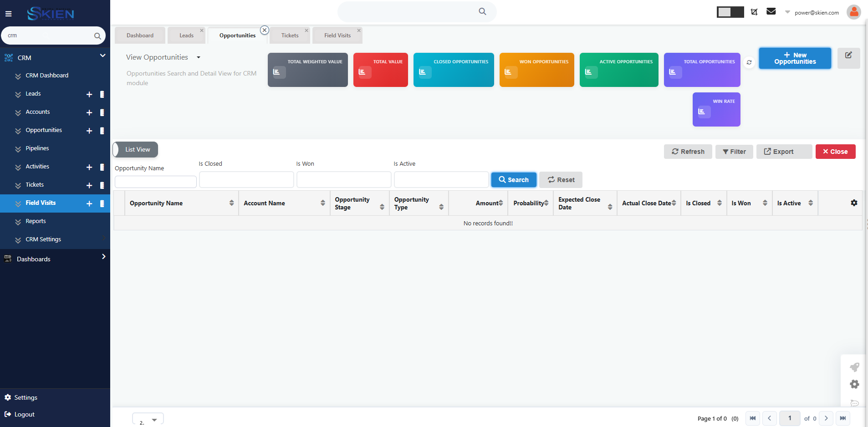Switch to the Tickets tab
The image size is (868, 427).
[x=290, y=35]
